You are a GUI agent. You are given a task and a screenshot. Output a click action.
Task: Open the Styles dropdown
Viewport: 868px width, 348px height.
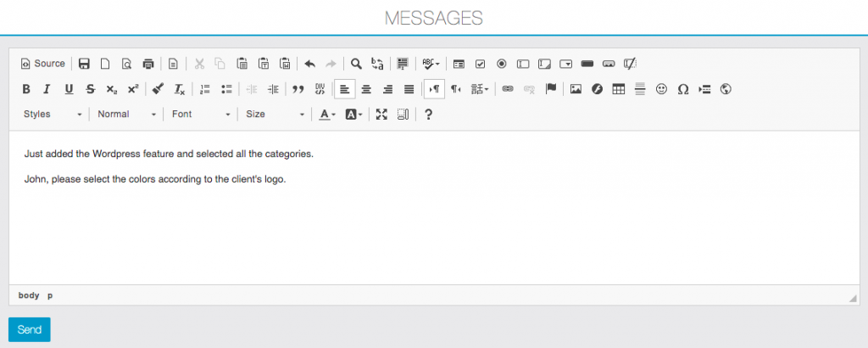click(53, 115)
